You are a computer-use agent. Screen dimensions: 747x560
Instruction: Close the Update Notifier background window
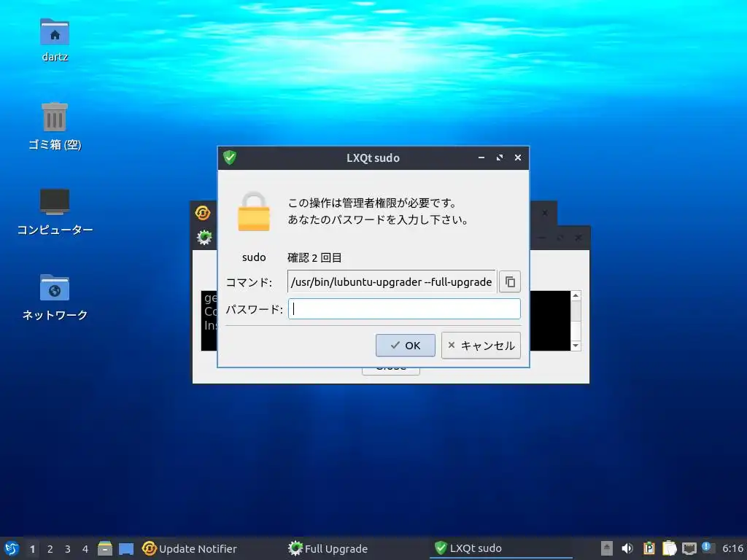[544, 213]
